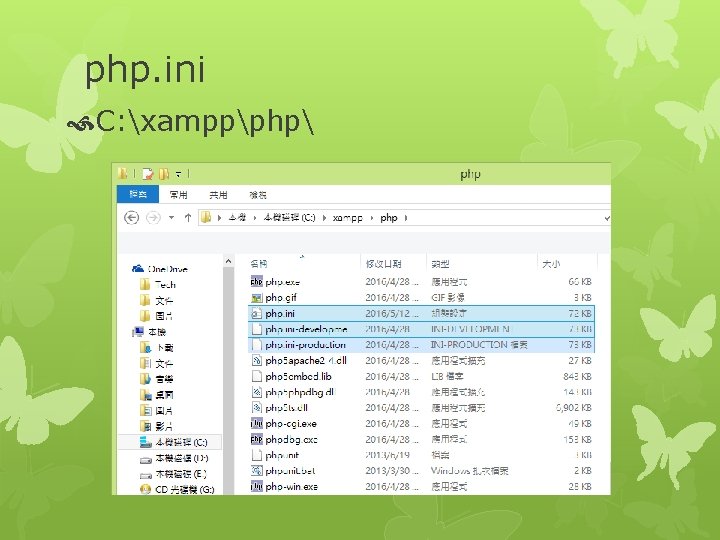Sort by the Size column header

pyautogui.click(x=551, y=264)
